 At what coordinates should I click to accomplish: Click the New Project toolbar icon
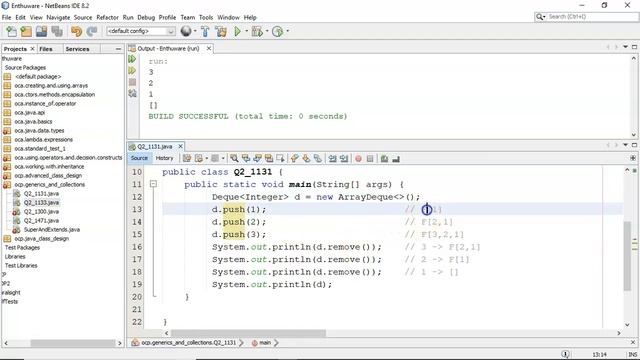coord(26,31)
